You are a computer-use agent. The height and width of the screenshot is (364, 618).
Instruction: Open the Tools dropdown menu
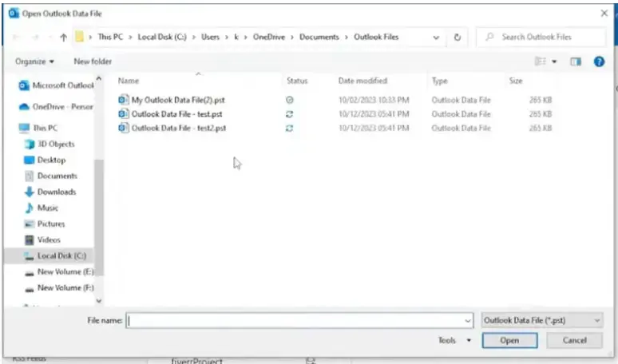[454, 340]
